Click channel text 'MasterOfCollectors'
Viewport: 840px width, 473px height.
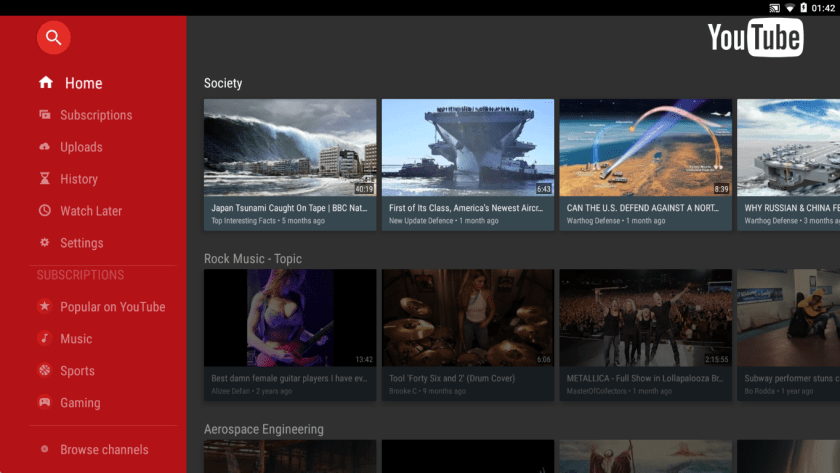[596, 391]
